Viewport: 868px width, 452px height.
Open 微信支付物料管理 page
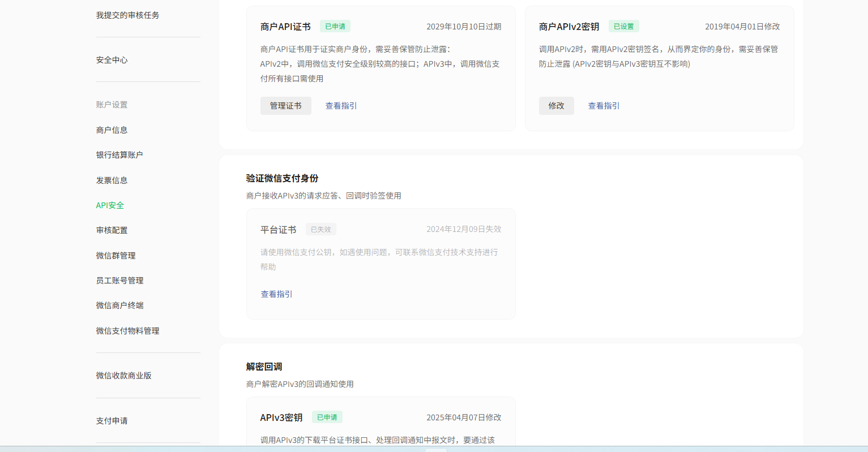(x=128, y=331)
